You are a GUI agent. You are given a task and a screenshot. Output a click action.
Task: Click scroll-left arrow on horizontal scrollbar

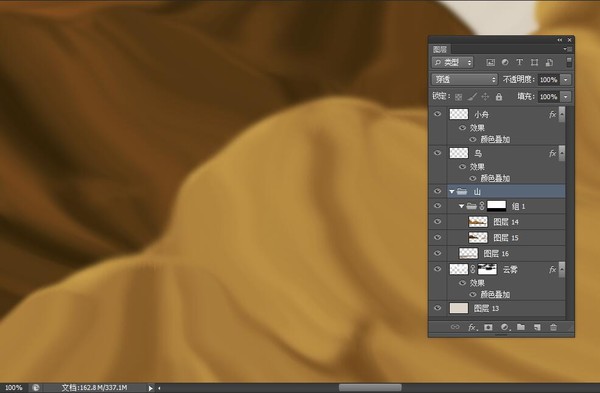point(159,388)
